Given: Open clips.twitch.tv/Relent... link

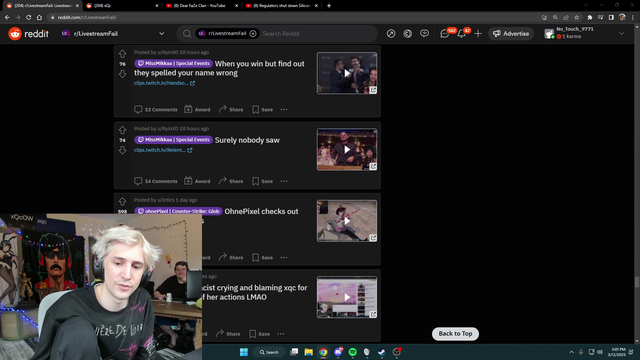Looking at the screenshot, I should pos(163,150).
